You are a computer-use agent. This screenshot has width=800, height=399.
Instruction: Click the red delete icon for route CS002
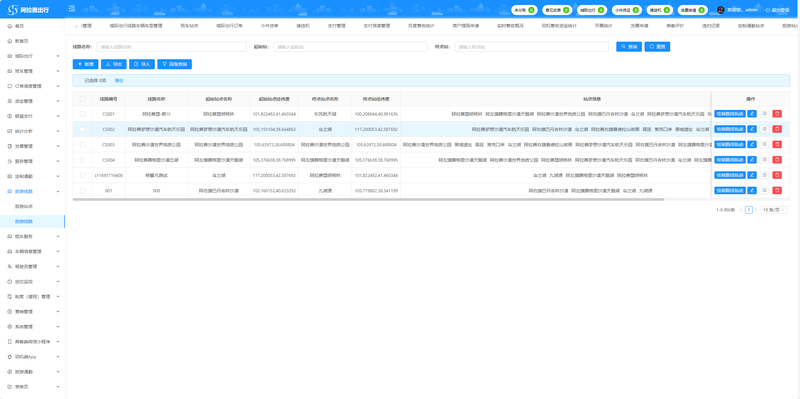tap(777, 130)
